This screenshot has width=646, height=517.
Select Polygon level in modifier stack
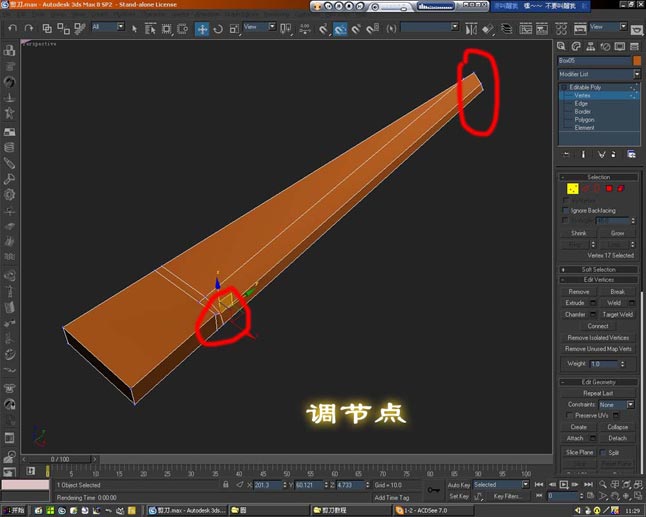(585, 120)
